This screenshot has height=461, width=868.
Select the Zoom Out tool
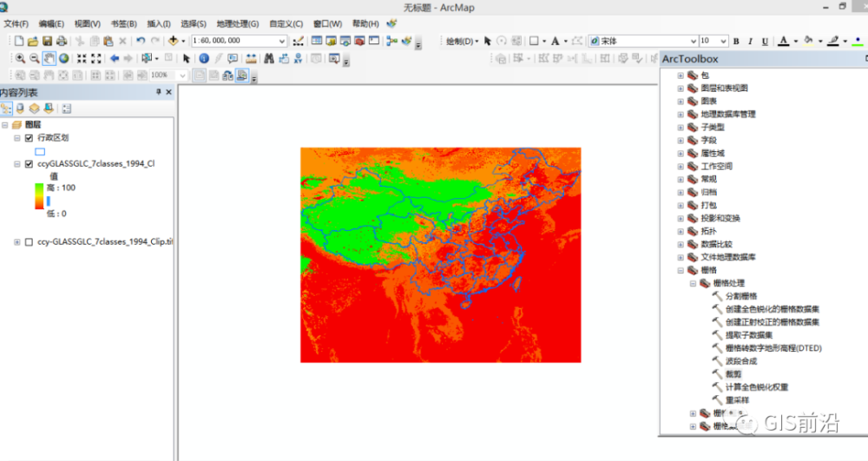(35, 59)
